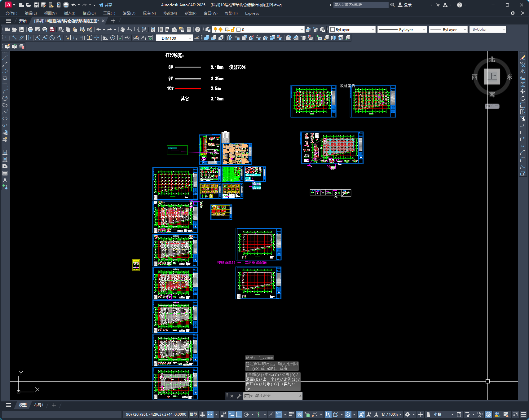Expand the undo history dropdown arrow
The height and width of the screenshot is (420, 529).
pyautogui.click(x=104, y=29)
